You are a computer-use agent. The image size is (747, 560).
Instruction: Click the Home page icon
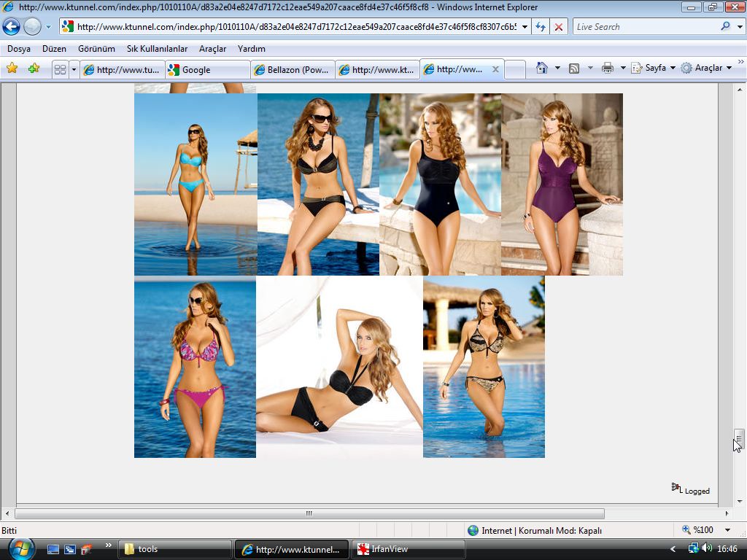tap(541, 68)
